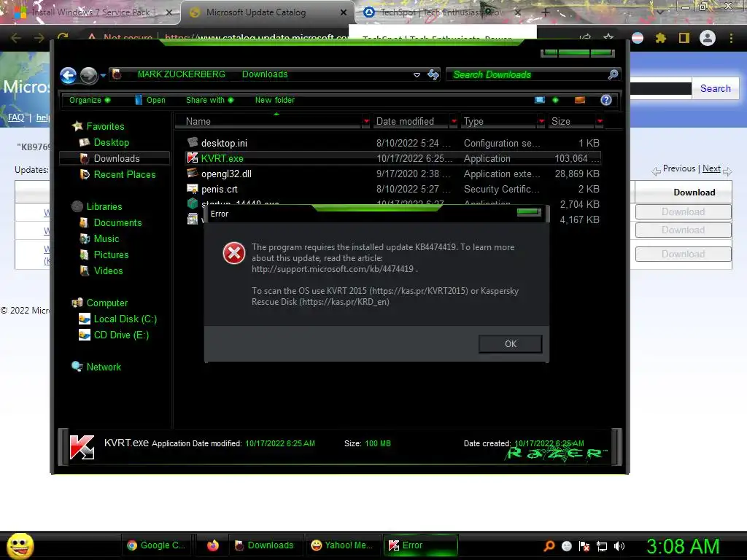Image resolution: width=747 pixels, height=560 pixels.
Task: Select the Favorites star item
Action: click(98, 126)
